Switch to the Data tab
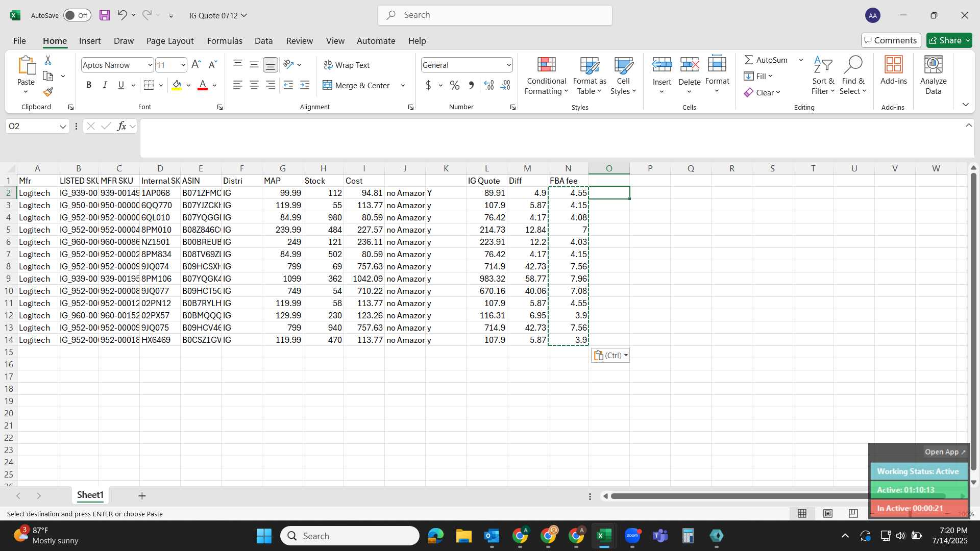The height and width of the screenshot is (551, 980). pos(263,41)
